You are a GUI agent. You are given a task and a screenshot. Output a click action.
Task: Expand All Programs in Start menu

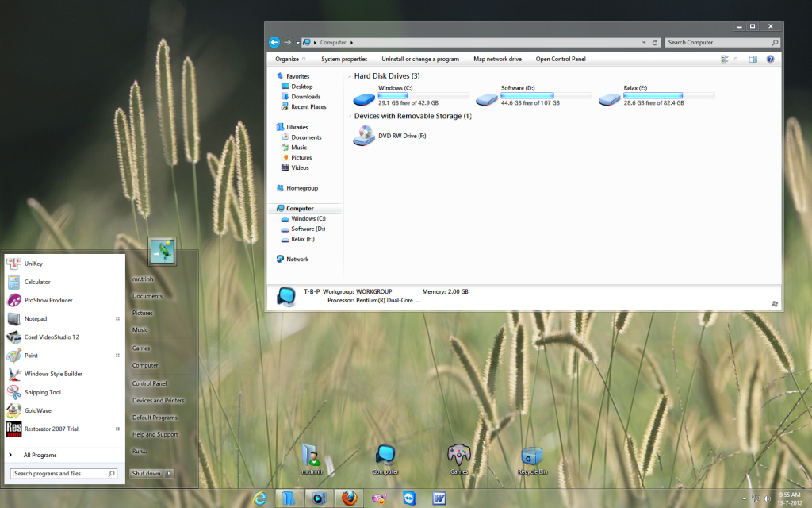(x=40, y=455)
